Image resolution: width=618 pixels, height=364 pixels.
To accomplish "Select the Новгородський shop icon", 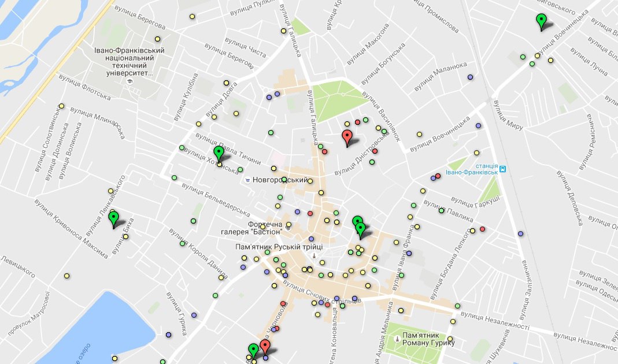I will pos(247,180).
